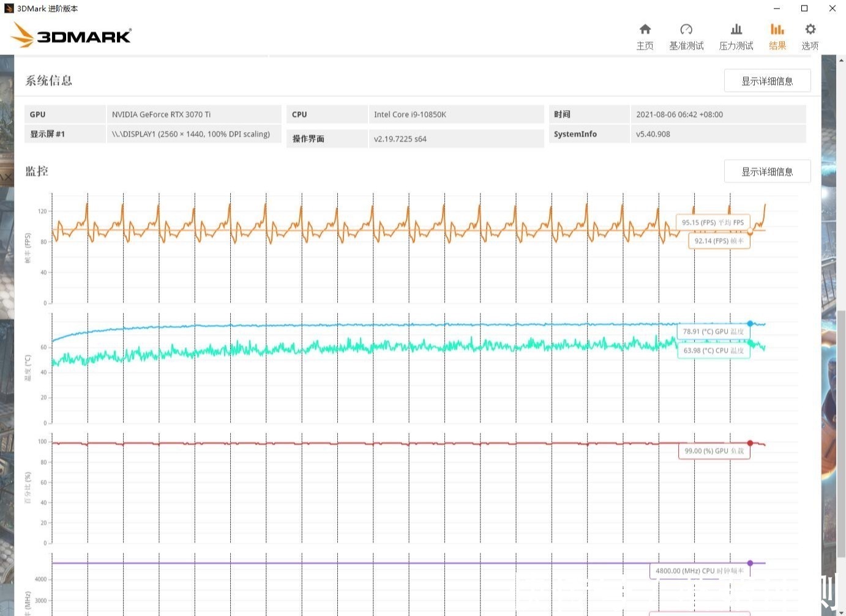Image resolution: width=846 pixels, height=616 pixels.
Task: Click the SystemInfo value v5.40.908
Action: coord(653,134)
